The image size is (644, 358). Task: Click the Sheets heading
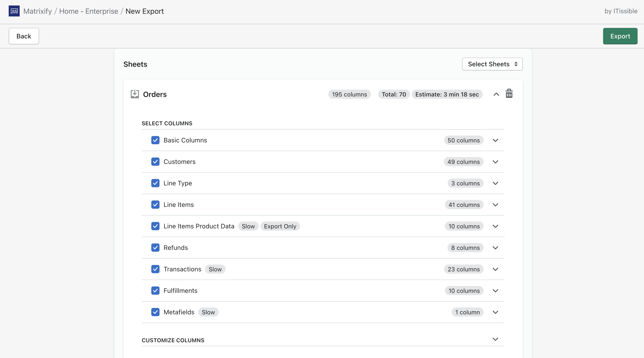(x=135, y=64)
